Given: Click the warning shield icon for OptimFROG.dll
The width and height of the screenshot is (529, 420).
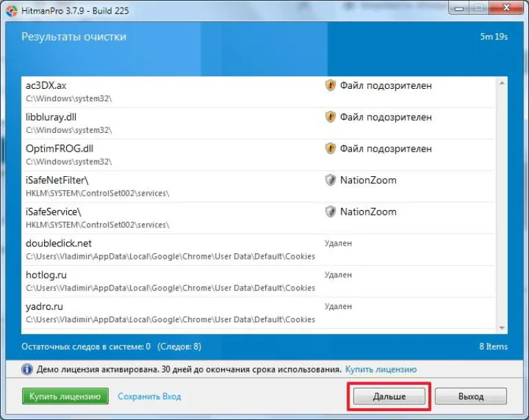Looking at the screenshot, I should coord(331,149).
